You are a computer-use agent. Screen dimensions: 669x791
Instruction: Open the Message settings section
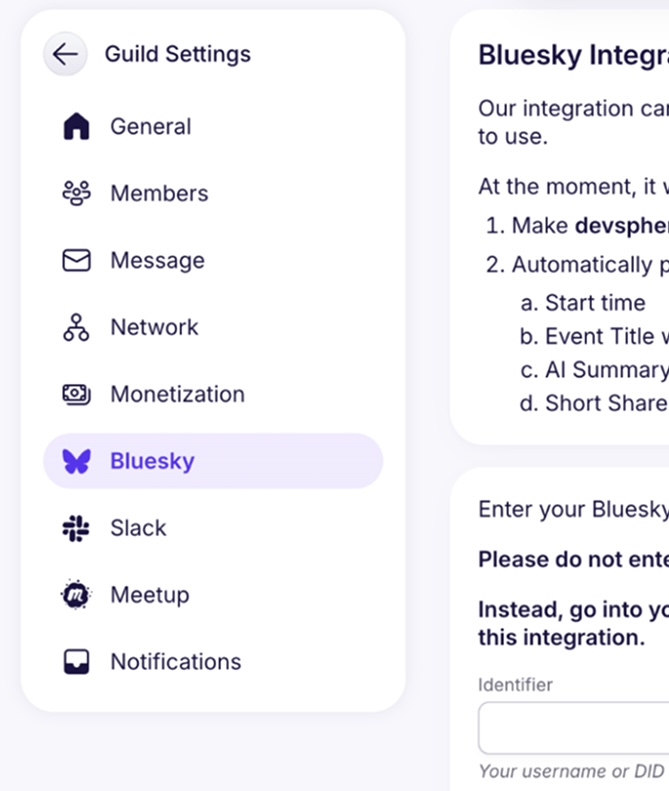click(157, 260)
